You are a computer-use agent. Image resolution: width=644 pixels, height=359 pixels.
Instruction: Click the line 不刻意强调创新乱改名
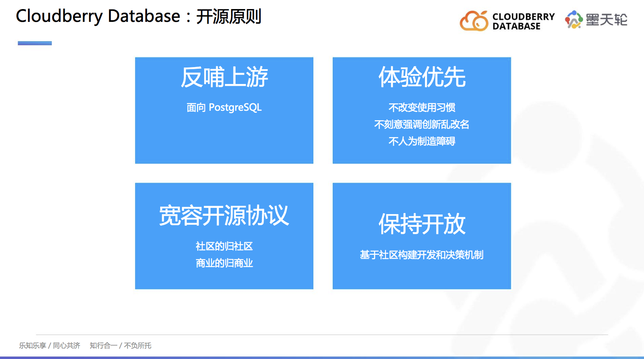tap(422, 124)
